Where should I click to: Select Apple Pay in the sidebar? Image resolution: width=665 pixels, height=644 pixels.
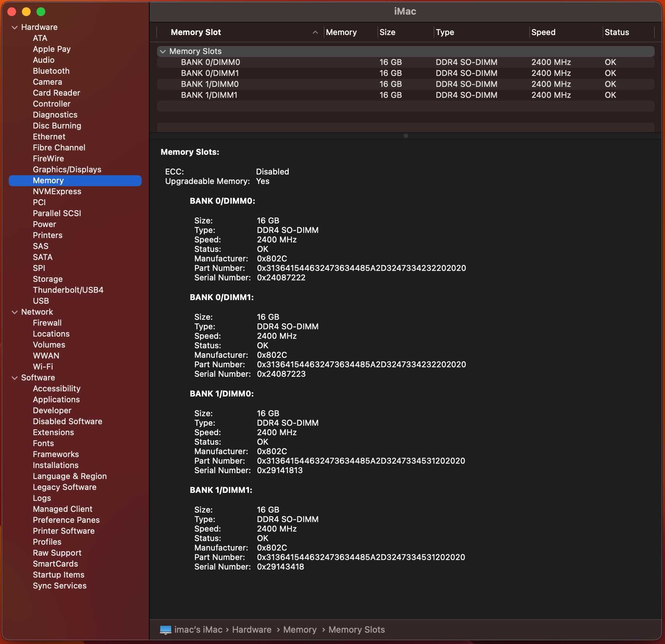click(52, 49)
